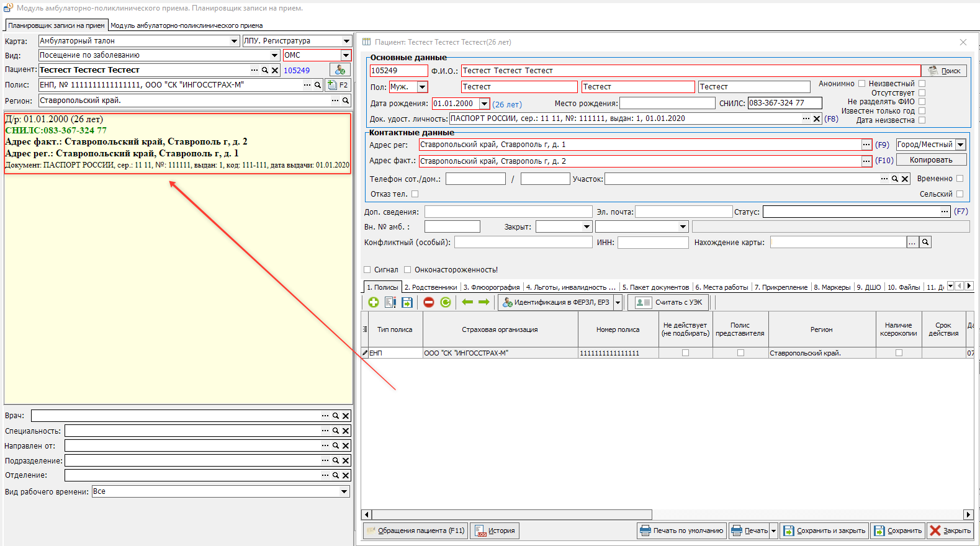This screenshot has height=546, width=980.
Task: Click the patient check icon next to number 105249
Action: tap(339, 70)
